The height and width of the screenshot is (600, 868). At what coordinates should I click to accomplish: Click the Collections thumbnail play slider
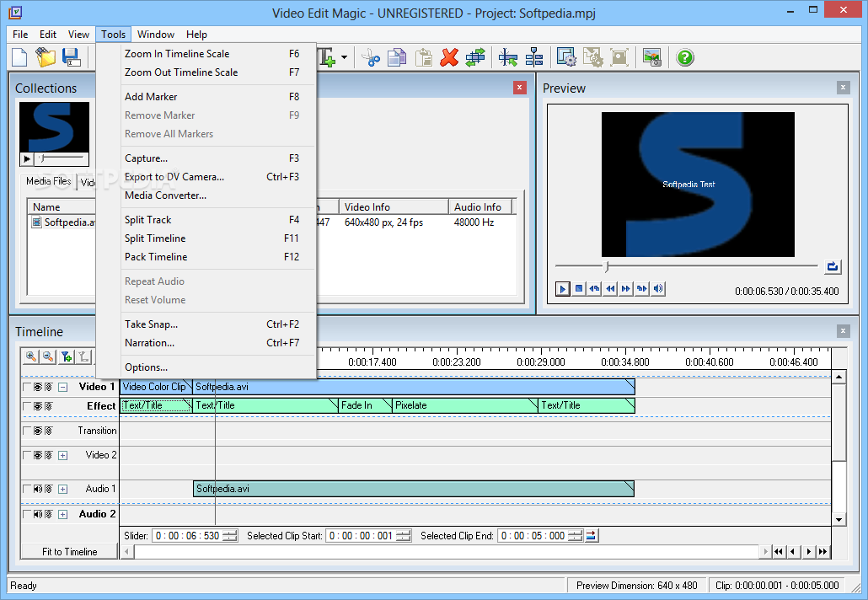pyautogui.click(x=61, y=159)
